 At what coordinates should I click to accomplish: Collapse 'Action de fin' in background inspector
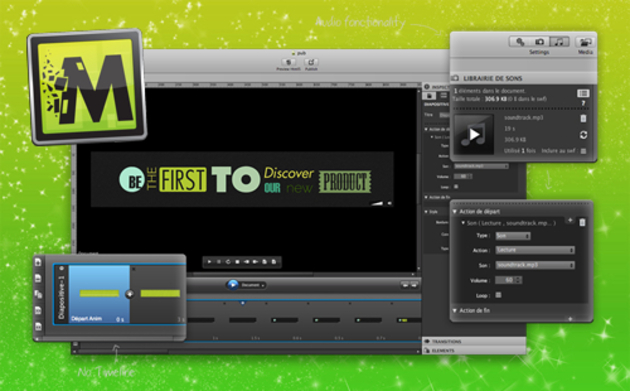[x=426, y=197]
